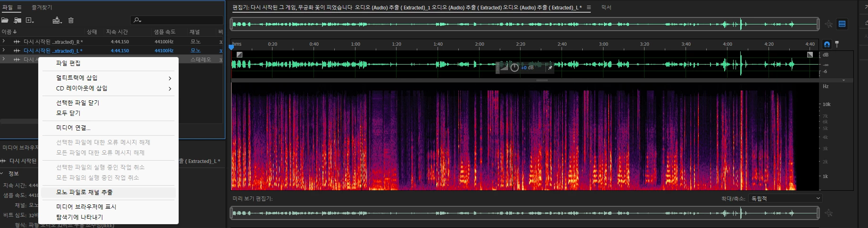Sort files by the 상태 column
The image size is (868, 228).
click(92, 32)
